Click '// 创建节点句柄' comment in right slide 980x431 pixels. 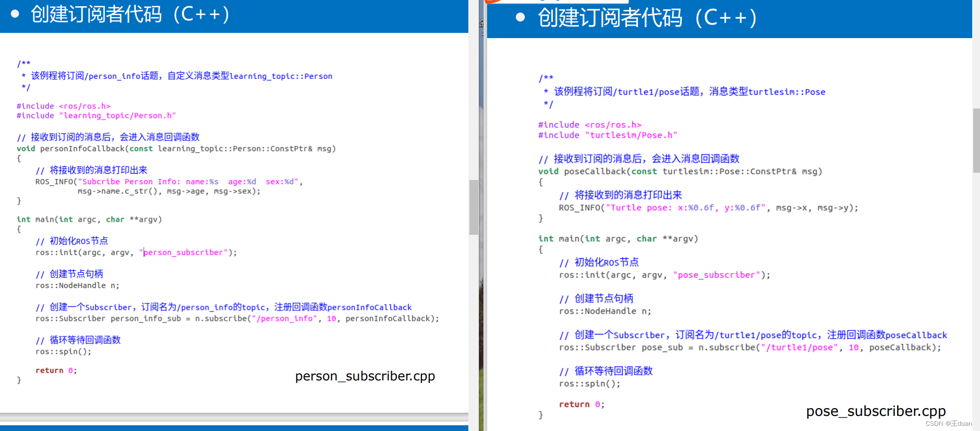pos(596,298)
